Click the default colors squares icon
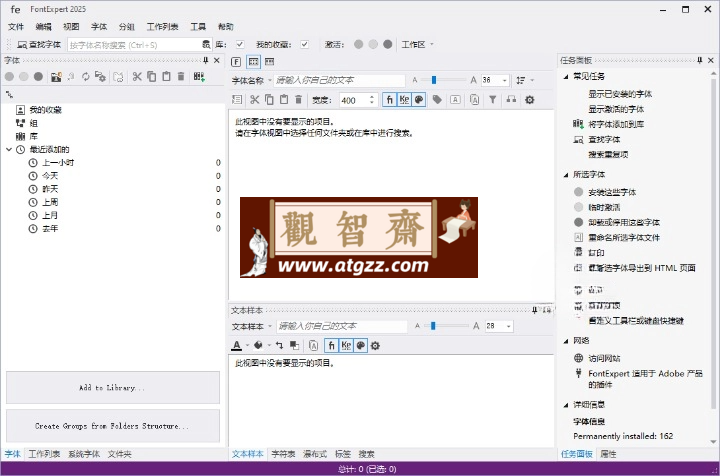The width and height of the screenshot is (720, 476). point(294,345)
